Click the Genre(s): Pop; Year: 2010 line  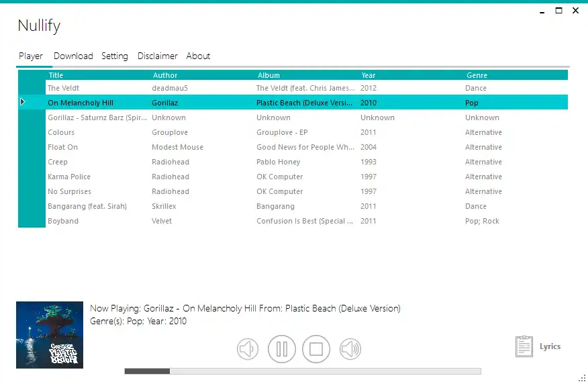point(138,321)
